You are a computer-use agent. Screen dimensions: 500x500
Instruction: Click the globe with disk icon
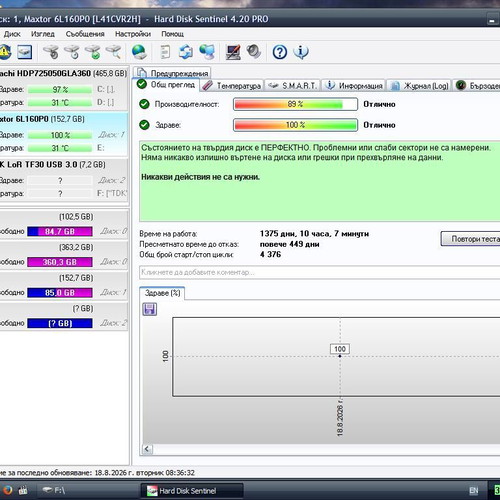pos(139,52)
